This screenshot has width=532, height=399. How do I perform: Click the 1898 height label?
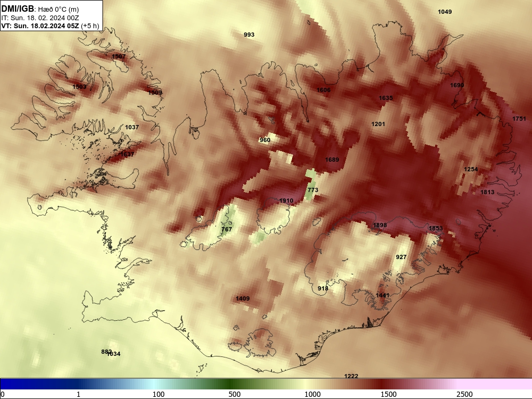380,225
